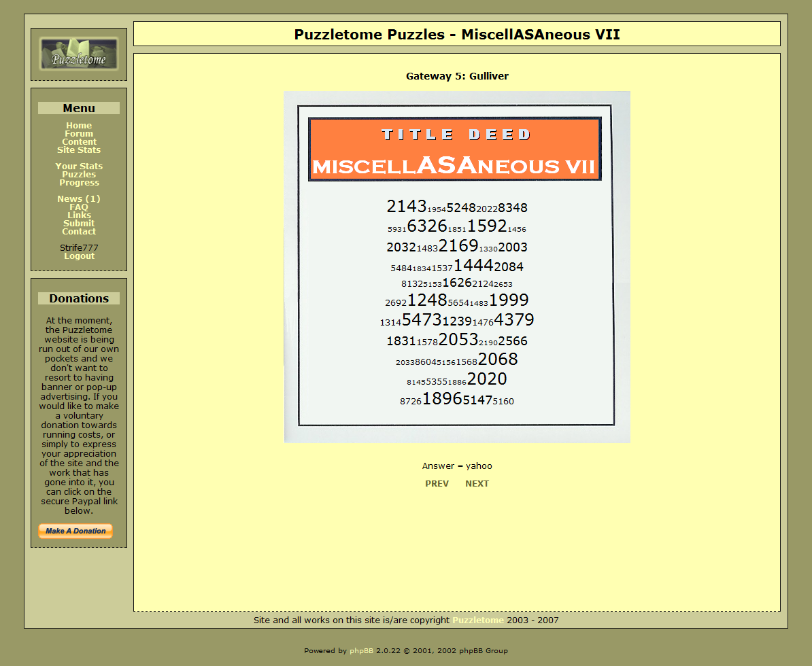Click the Make A Donation PayPal button
The width and height of the screenshot is (812, 666).
pos(75,531)
